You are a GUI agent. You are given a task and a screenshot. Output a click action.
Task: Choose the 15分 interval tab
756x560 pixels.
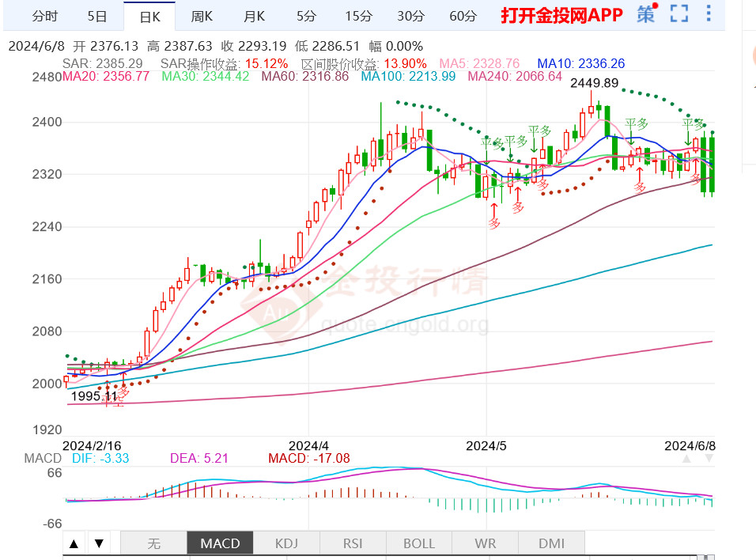click(x=358, y=16)
